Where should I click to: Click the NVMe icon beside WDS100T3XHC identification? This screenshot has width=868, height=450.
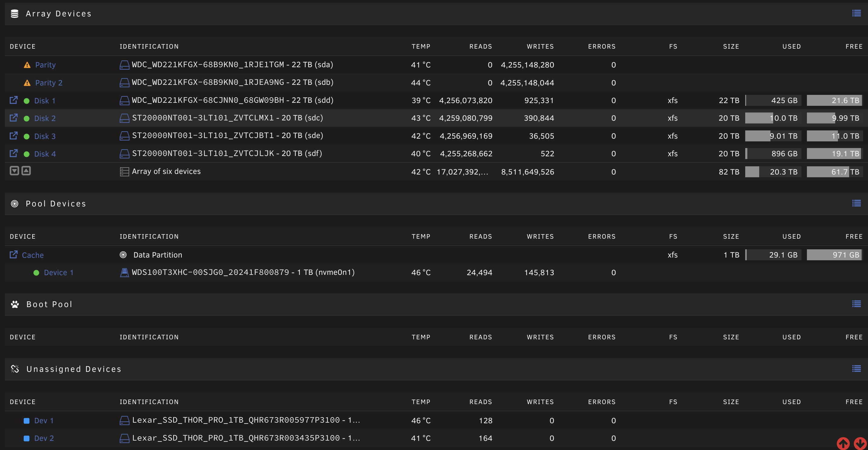point(124,272)
